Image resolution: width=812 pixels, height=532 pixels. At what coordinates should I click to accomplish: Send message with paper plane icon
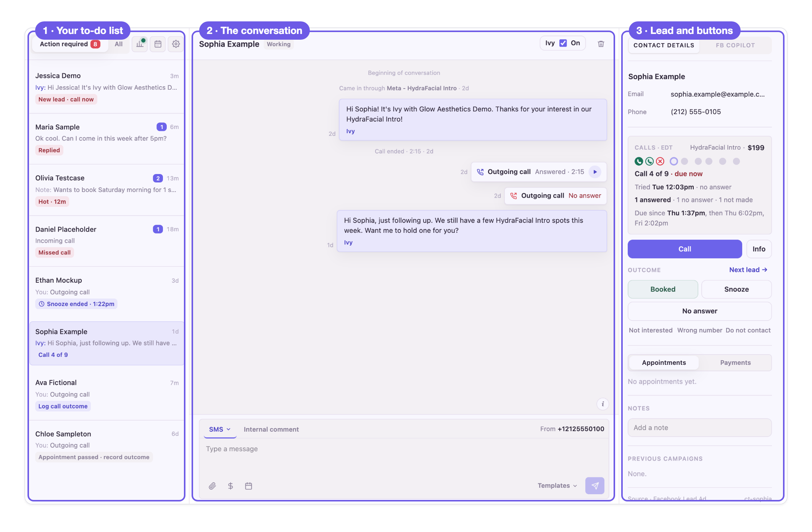(x=595, y=486)
